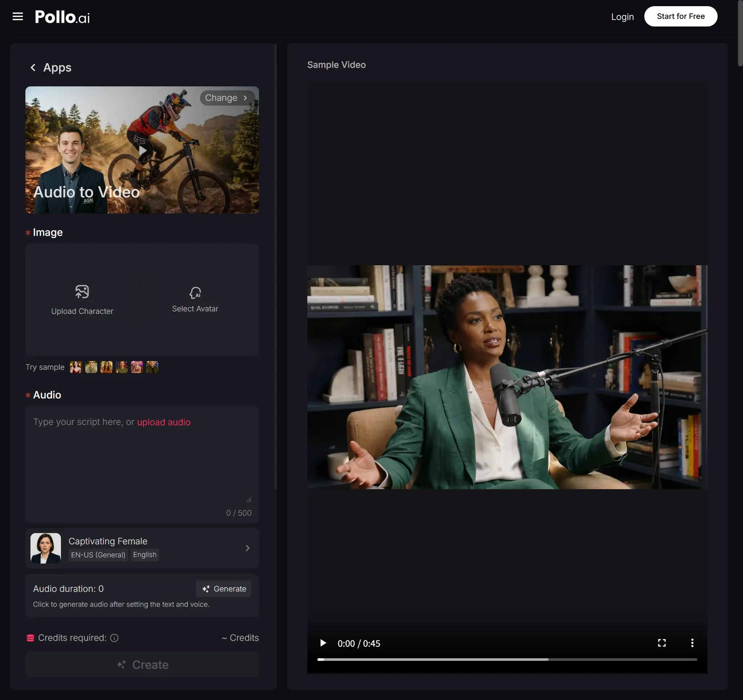Go back to Apps
Viewport: 743px width, 700px height.
click(33, 68)
